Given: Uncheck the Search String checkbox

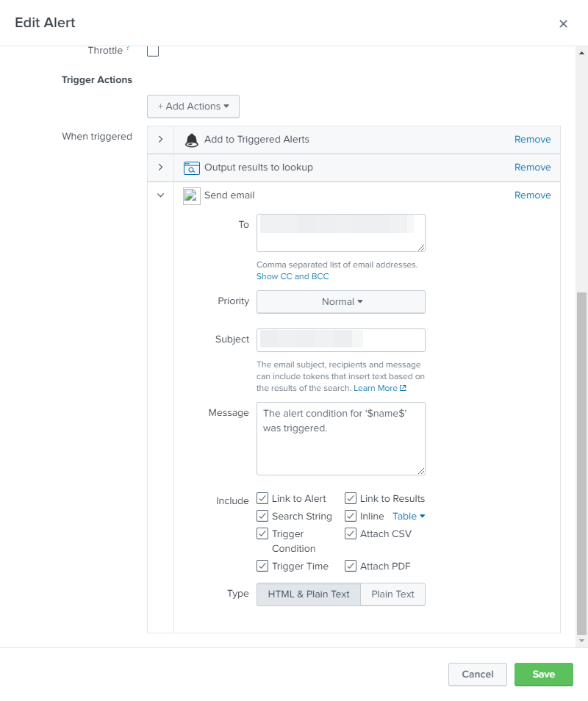Looking at the screenshot, I should [x=262, y=517].
